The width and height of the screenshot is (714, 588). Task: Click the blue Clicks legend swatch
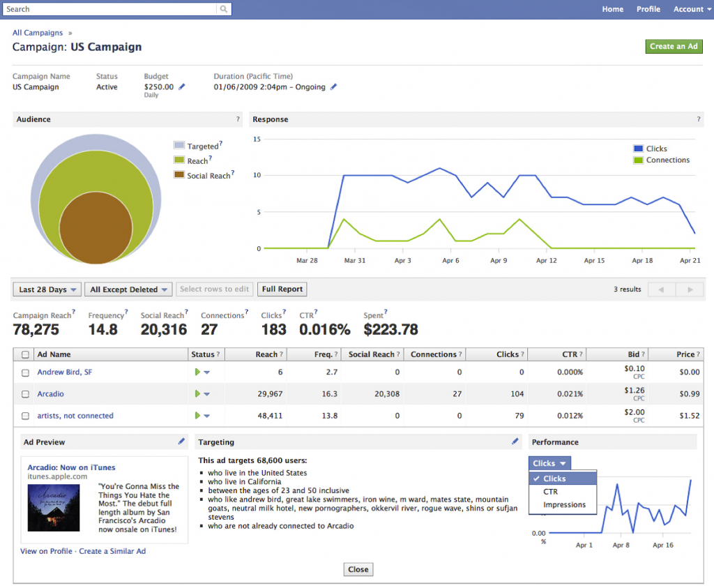coord(638,149)
